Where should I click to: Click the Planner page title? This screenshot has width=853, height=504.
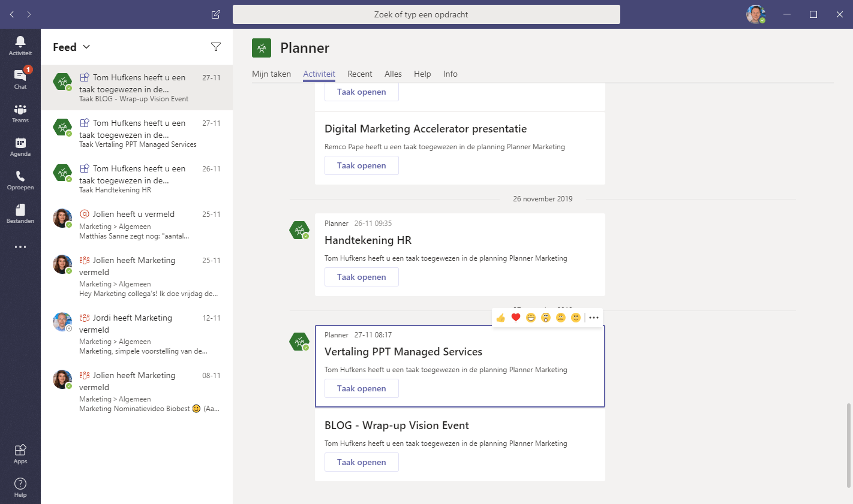pos(305,48)
